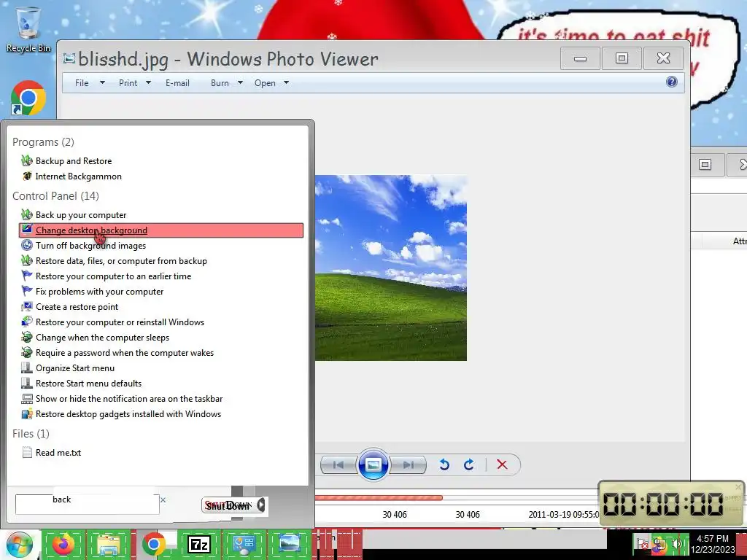Screen dimensions: 747x560
Task: Open the Recycle Bin desktop icon
Action: pos(28,29)
